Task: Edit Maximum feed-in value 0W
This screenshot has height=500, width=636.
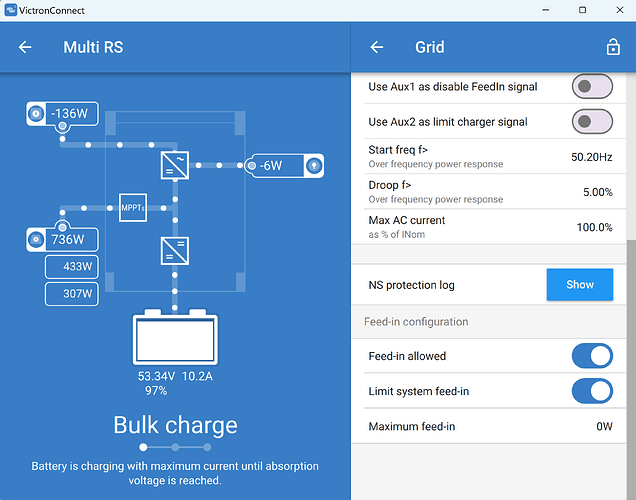Action: tap(604, 427)
